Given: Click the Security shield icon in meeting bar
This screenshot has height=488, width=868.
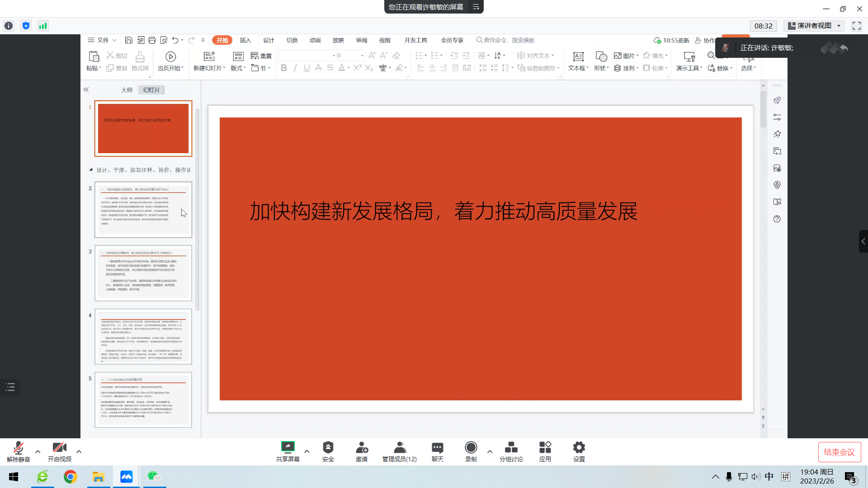Looking at the screenshot, I should [328, 451].
